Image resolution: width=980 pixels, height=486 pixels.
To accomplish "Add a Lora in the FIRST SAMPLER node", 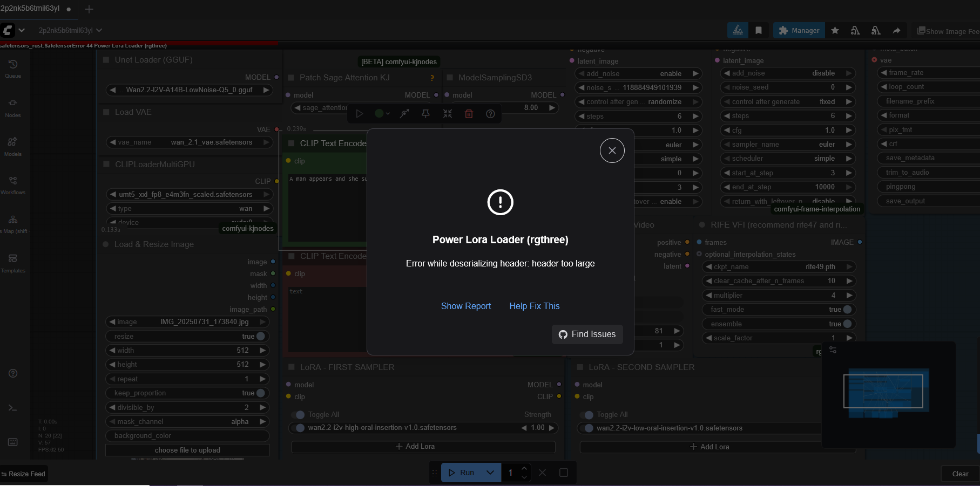I will point(423,447).
